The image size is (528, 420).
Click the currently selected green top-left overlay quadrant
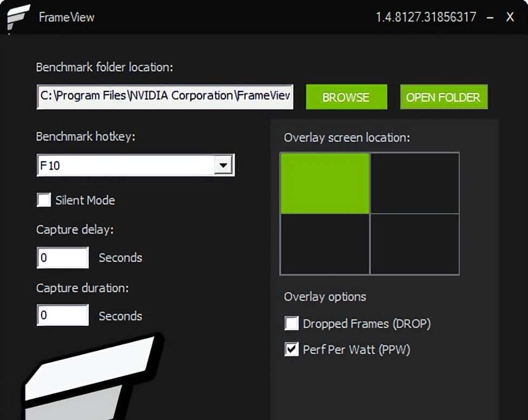tap(324, 182)
